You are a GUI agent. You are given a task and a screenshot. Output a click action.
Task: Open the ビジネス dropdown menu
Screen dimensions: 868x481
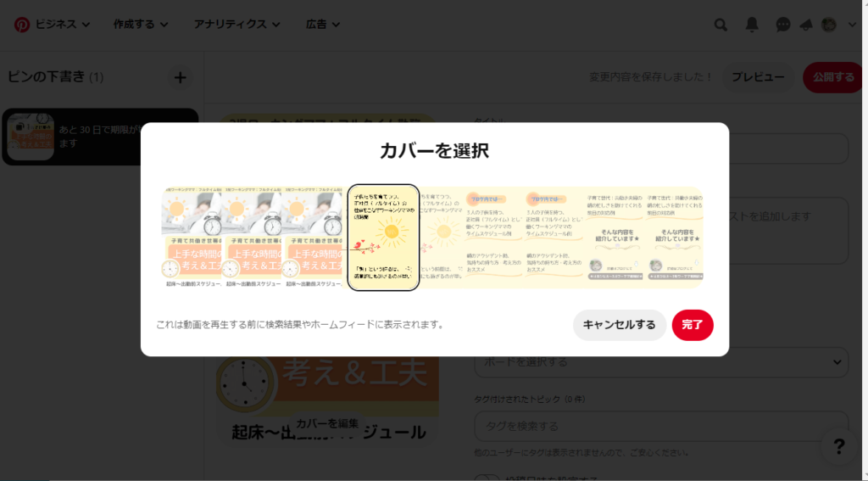click(x=63, y=25)
